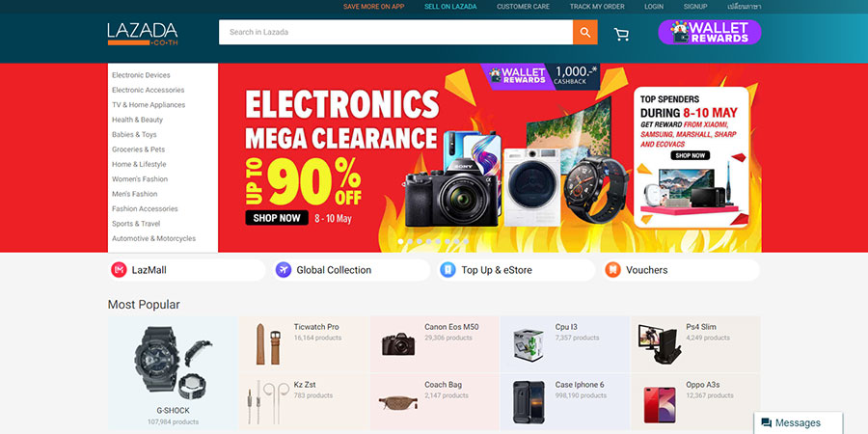Open the Canon Eos M50 product tile
The width and height of the screenshot is (868, 434).
tap(435, 343)
